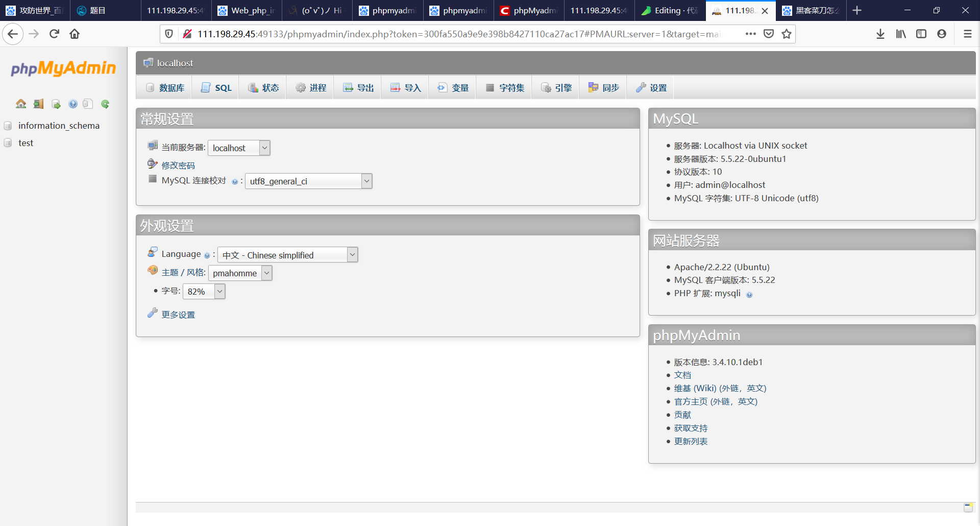Image resolution: width=980 pixels, height=526 pixels.
Task: Click the 修改密码 link
Action: (178, 165)
